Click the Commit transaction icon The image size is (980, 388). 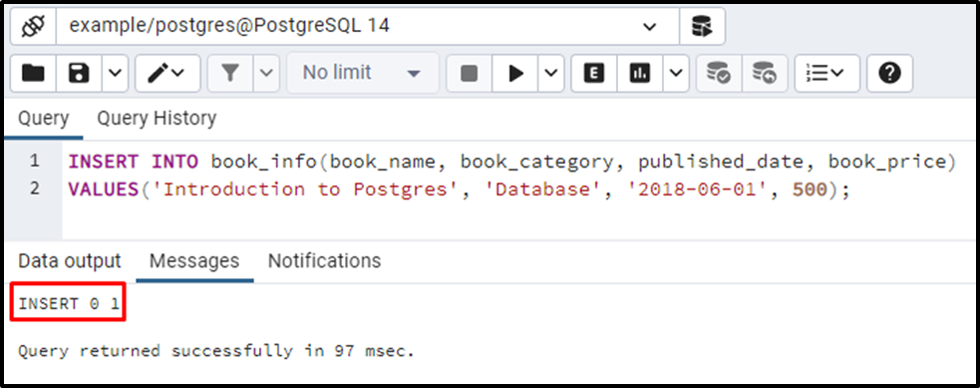coord(719,73)
